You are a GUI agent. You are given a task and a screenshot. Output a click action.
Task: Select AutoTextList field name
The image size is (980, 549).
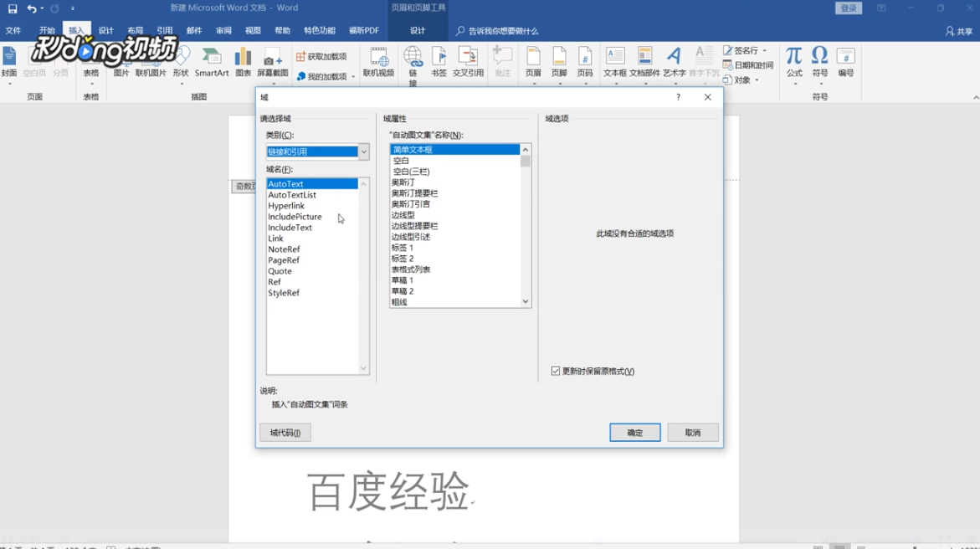pyautogui.click(x=312, y=194)
